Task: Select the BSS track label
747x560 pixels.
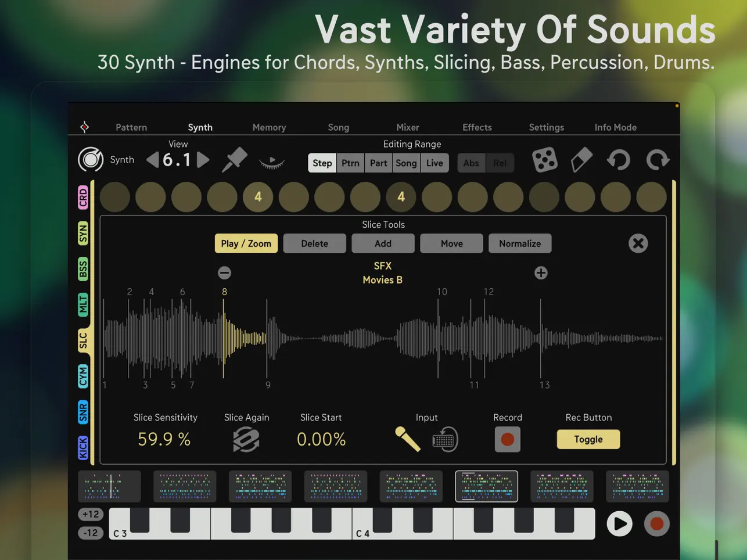Action: [x=83, y=270]
